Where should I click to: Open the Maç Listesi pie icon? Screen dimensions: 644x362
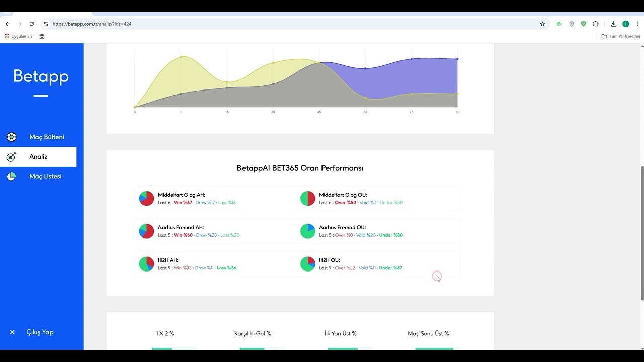pyautogui.click(x=12, y=176)
